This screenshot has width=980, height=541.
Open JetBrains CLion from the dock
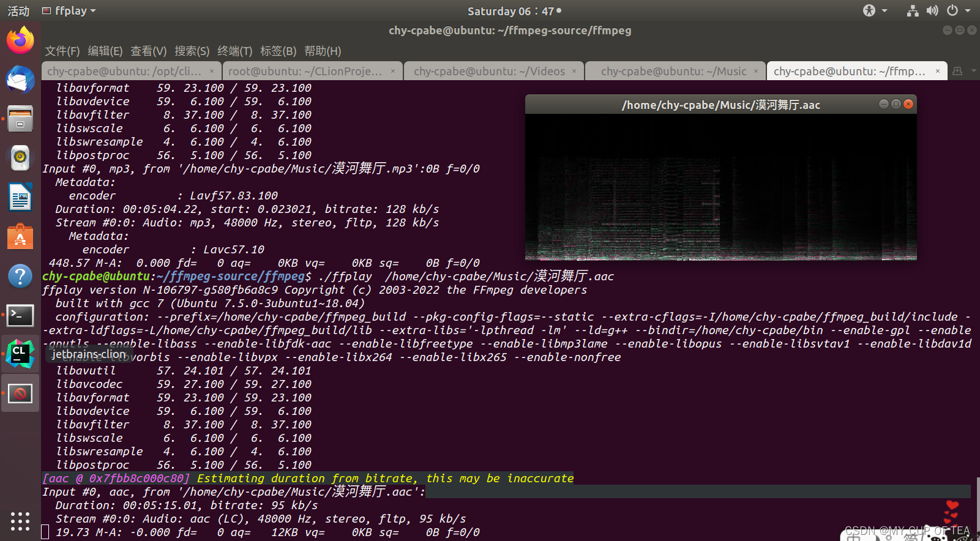(x=20, y=354)
